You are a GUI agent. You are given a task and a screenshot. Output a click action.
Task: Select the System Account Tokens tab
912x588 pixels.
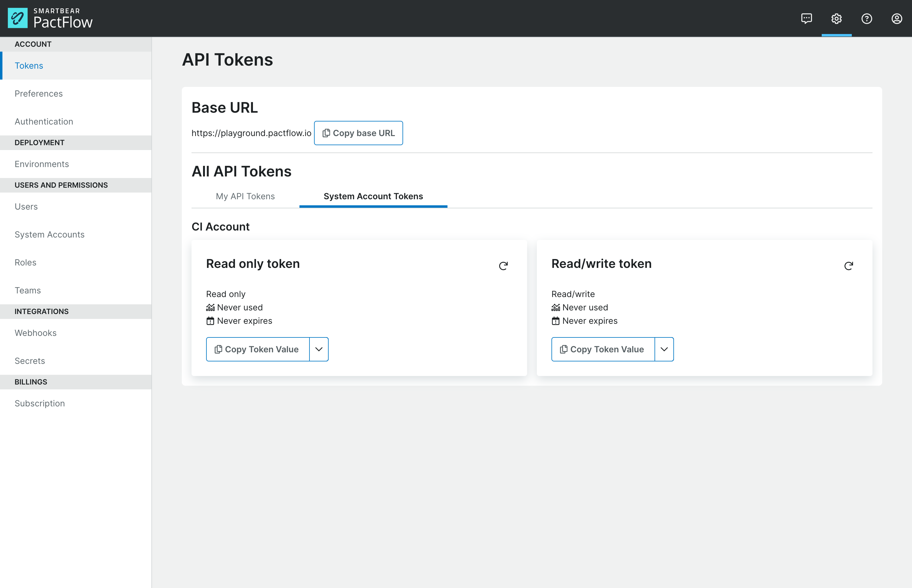pyautogui.click(x=373, y=196)
